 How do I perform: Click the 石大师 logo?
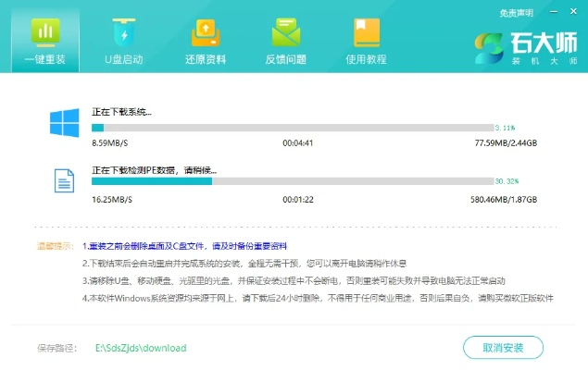[x=526, y=48]
